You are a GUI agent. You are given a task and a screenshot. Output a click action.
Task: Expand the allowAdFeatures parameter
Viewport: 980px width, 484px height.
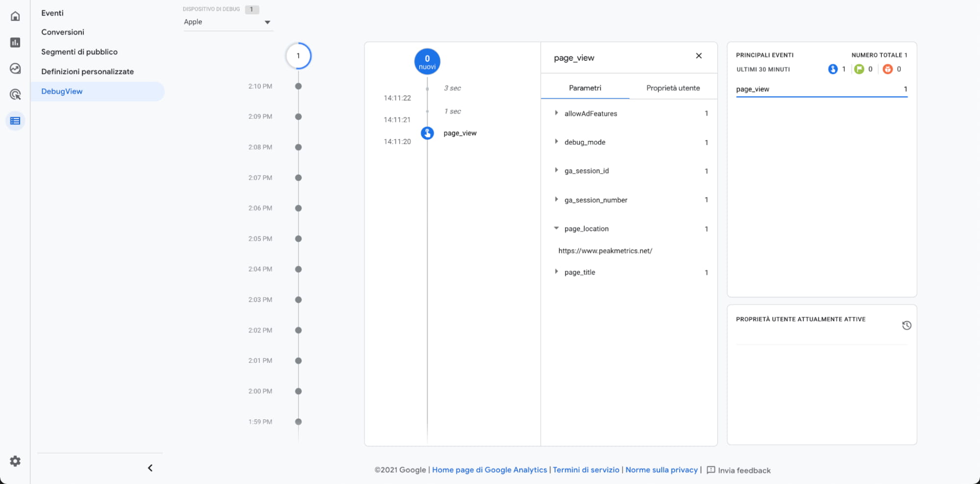[x=556, y=113]
